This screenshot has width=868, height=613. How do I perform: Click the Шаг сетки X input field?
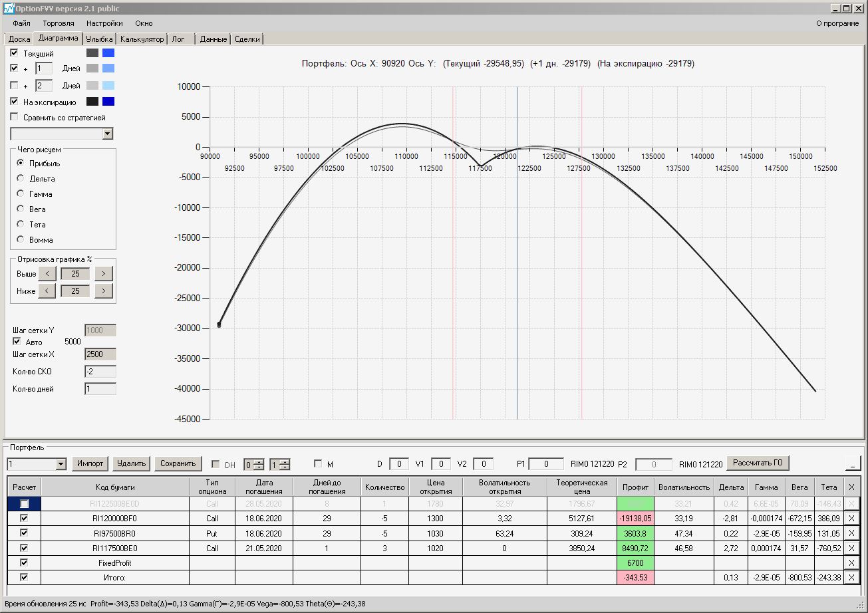pos(100,354)
